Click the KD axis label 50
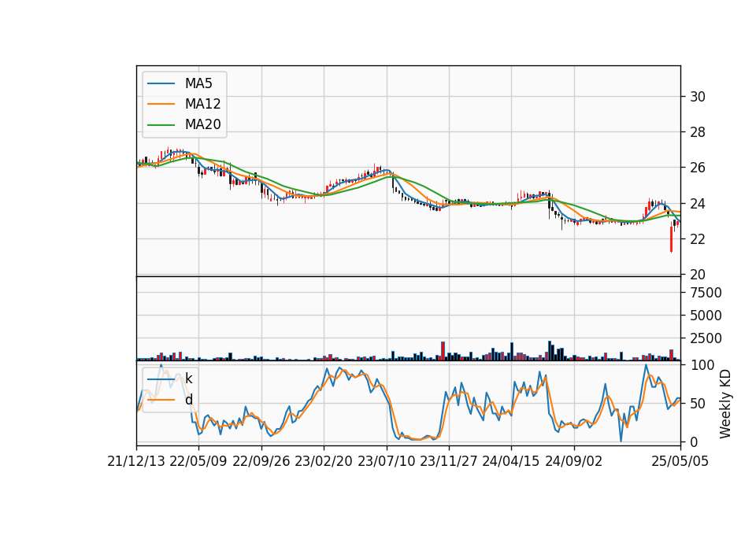Screen dimensions: 756x543 tap(697, 403)
